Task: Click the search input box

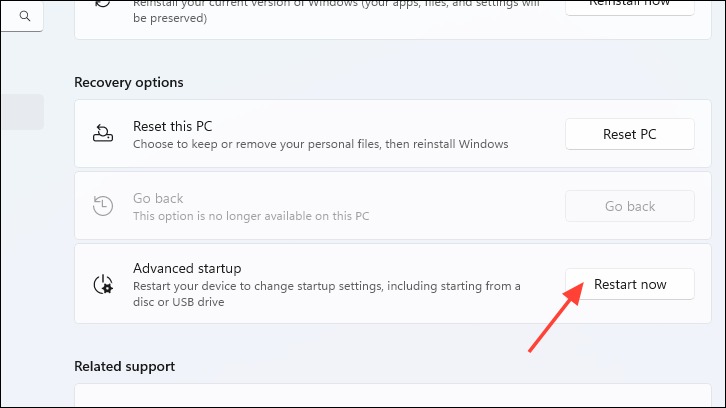Action: (x=22, y=16)
